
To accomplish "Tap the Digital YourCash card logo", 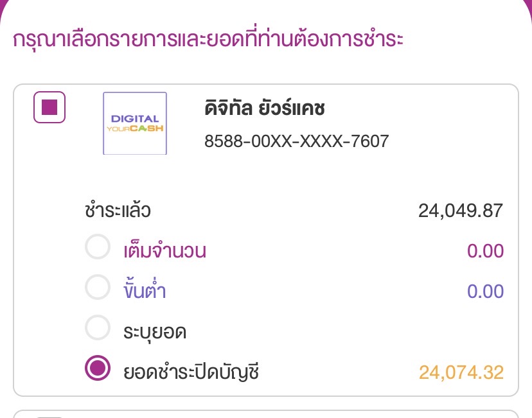I will pos(135,123).
